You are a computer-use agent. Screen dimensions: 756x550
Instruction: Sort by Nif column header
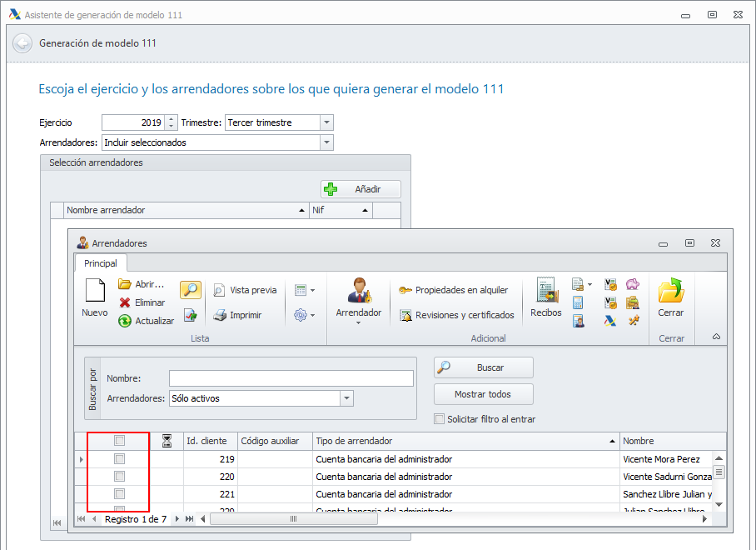pos(341,210)
